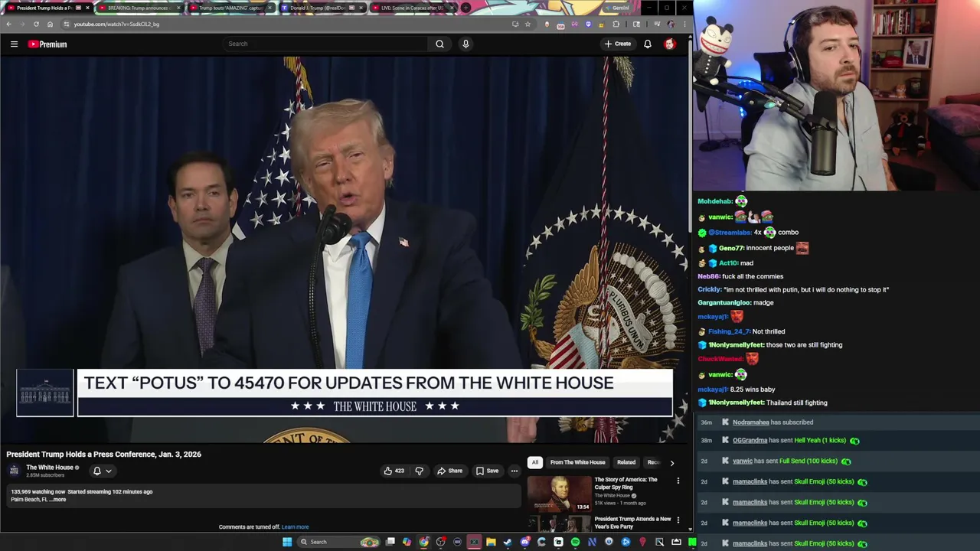This screenshot has width=980, height=551.
Task: Open vanwic Full Send 100 kicks event
Action: (791, 461)
